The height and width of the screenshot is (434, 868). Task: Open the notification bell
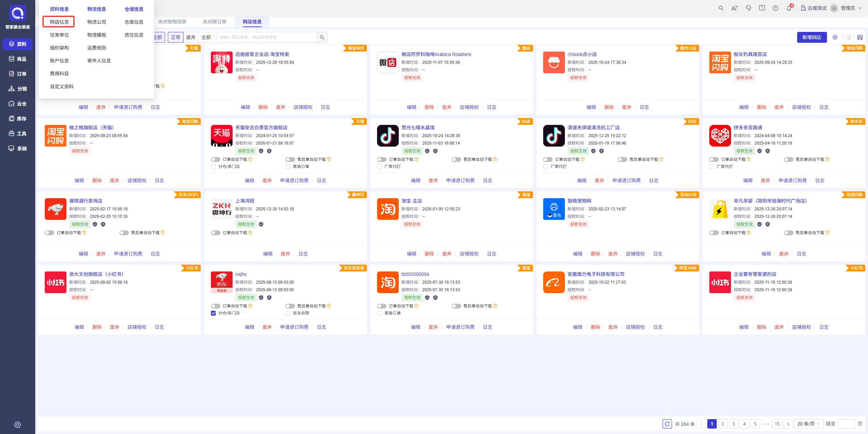click(789, 8)
